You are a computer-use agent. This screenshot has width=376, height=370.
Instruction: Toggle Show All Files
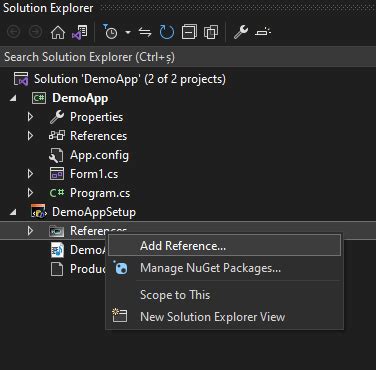pyautogui.click(x=211, y=32)
